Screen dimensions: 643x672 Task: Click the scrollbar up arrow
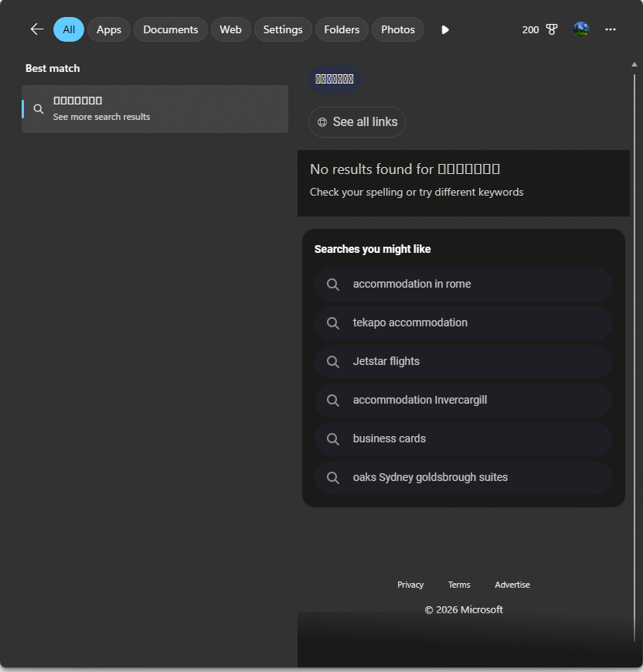(x=634, y=64)
